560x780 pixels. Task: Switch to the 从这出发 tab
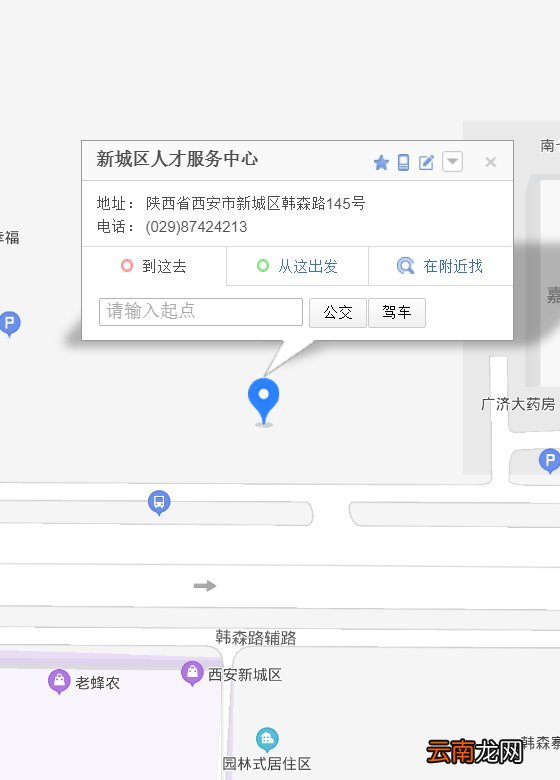[297, 266]
